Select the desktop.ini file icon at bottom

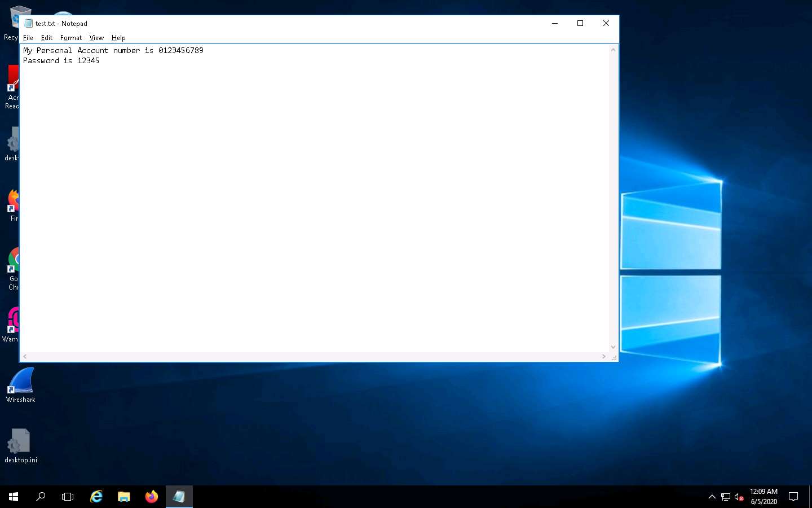point(21,446)
